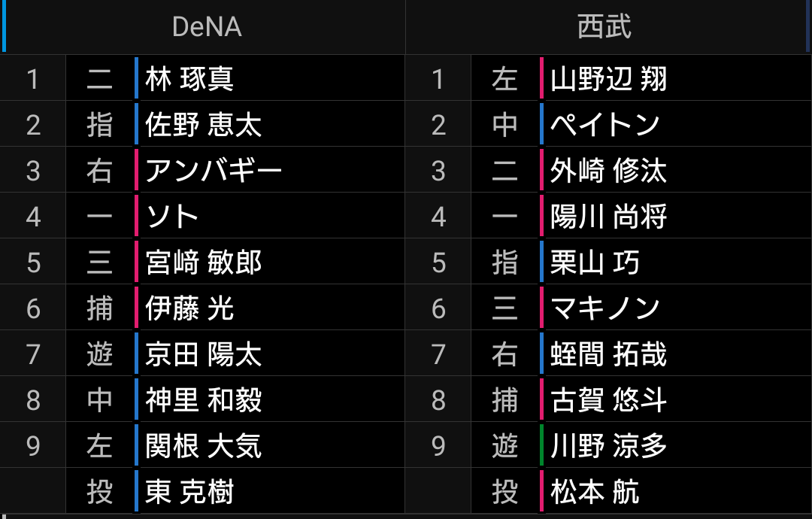The width and height of the screenshot is (812, 519).
Task: Select shortstop 京田 陽太
Action: click(x=203, y=354)
